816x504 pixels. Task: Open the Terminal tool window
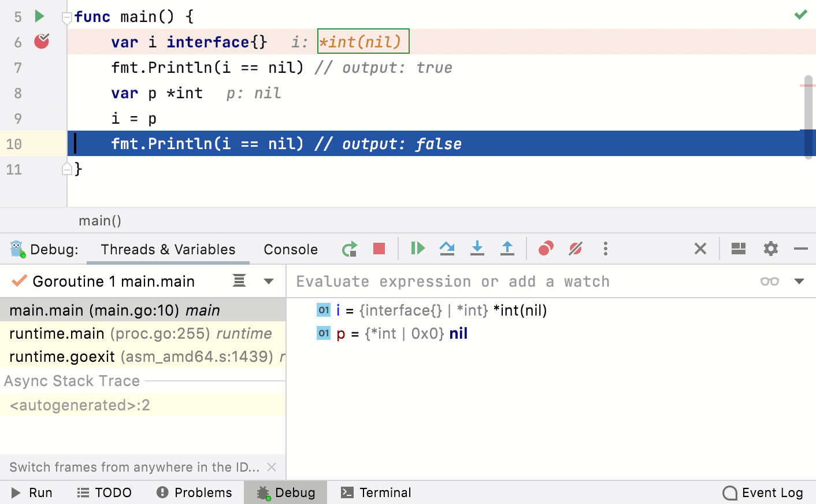(x=376, y=492)
